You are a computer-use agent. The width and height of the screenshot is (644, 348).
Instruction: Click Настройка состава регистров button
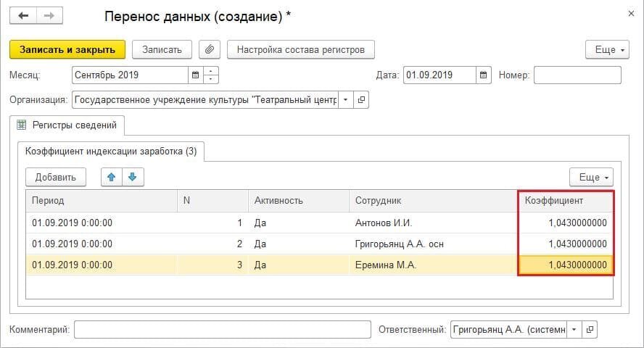click(x=301, y=49)
